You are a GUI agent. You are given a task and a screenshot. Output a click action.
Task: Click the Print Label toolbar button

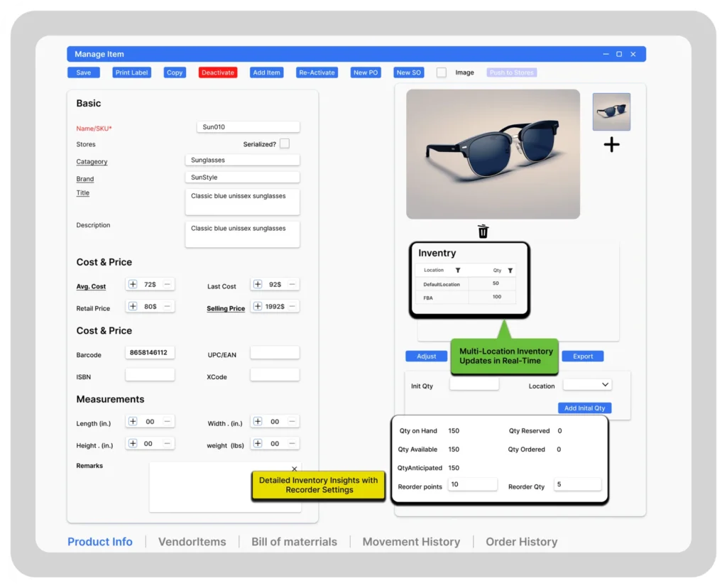(132, 72)
